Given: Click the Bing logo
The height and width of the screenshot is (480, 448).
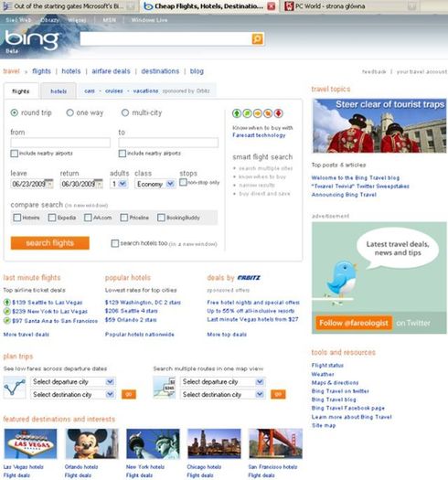Looking at the screenshot, I should pyautogui.click(x=31, y=40).
